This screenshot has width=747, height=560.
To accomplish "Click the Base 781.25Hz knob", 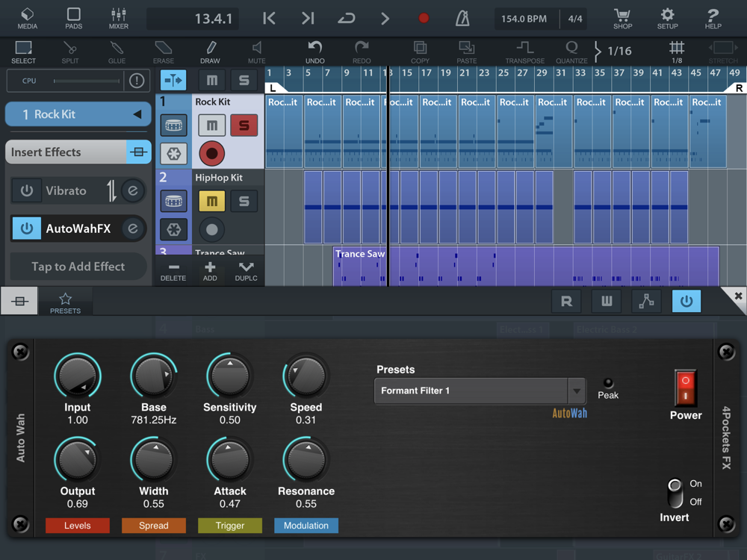I will coord(153,376).
